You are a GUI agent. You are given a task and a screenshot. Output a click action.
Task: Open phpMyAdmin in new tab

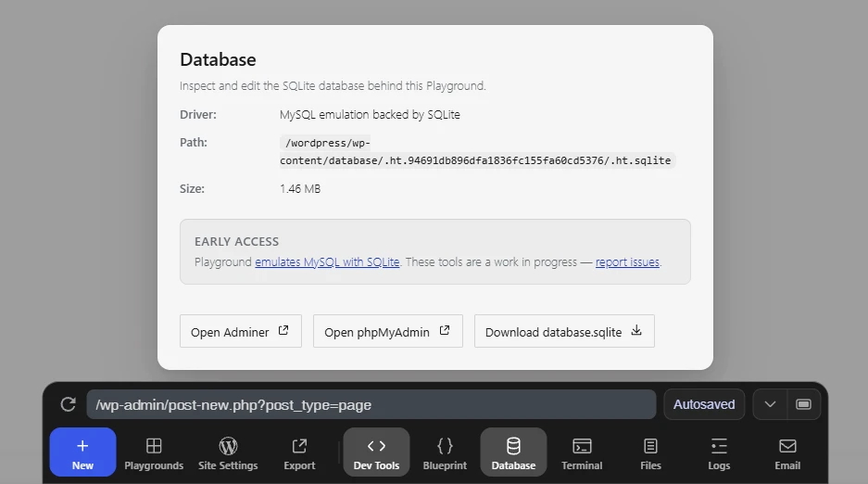pyautogui.click(x=388, y=331)
